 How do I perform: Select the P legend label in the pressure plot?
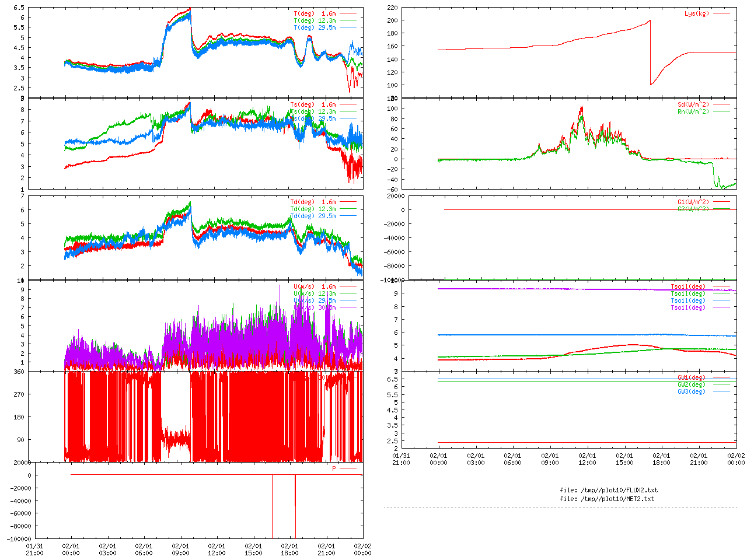point(334,468)
